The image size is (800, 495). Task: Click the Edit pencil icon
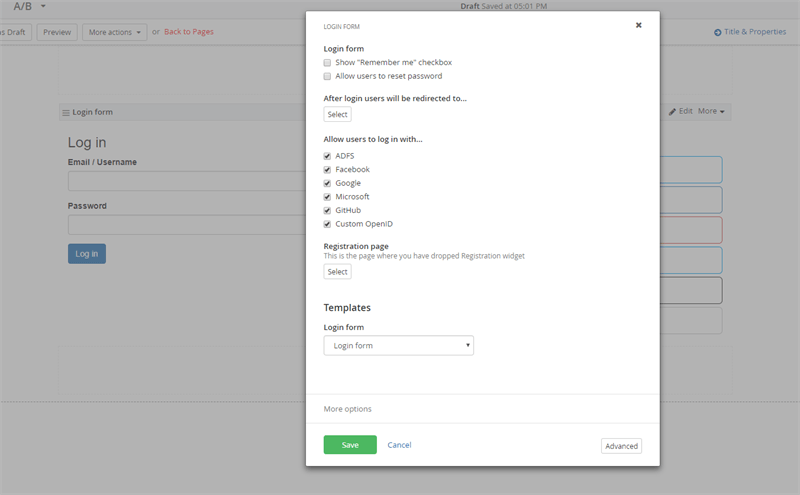click(x=672, y=111)
